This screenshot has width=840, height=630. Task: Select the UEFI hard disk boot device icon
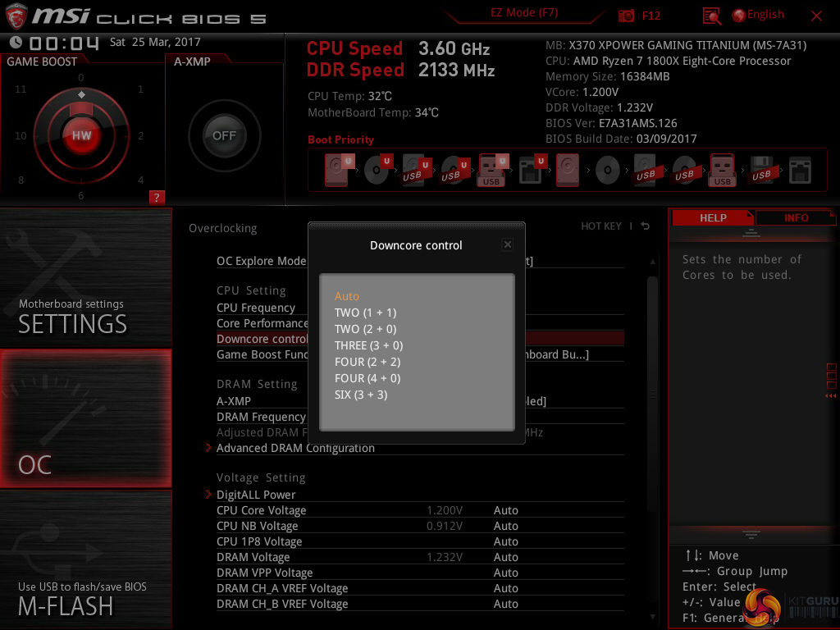(x=337, y=170)
